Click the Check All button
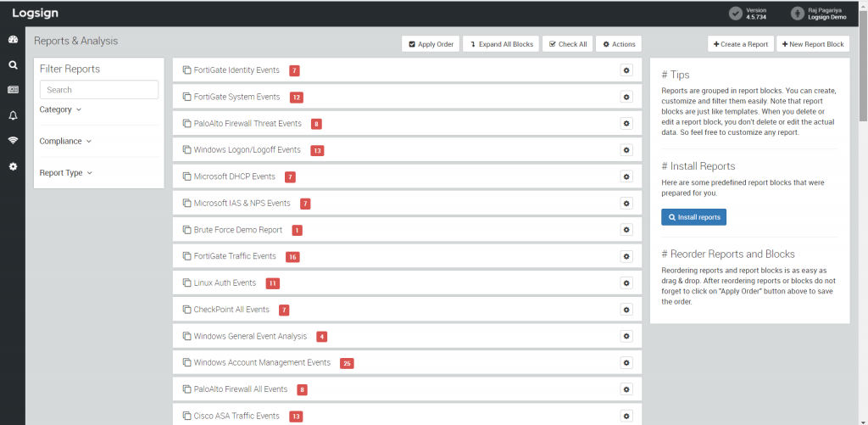The width and height of the screenshot is (868, 425). pyautogui.click(x=568, y=44)
